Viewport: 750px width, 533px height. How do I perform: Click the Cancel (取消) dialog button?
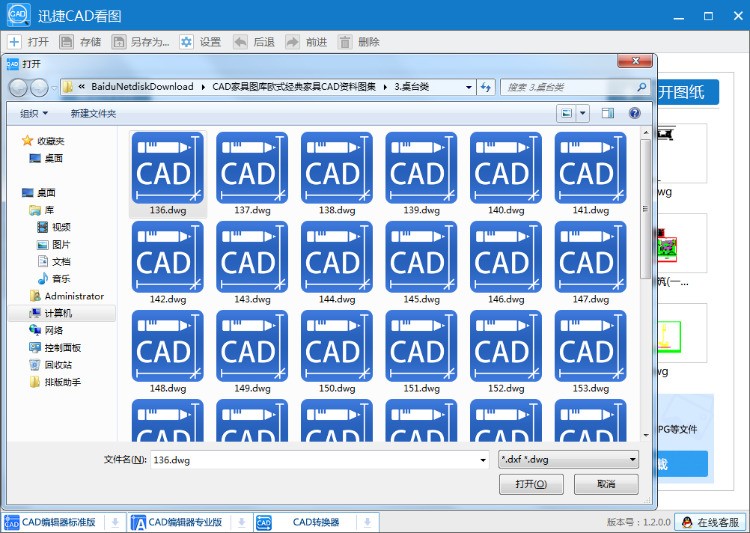(x=606, y=484)
